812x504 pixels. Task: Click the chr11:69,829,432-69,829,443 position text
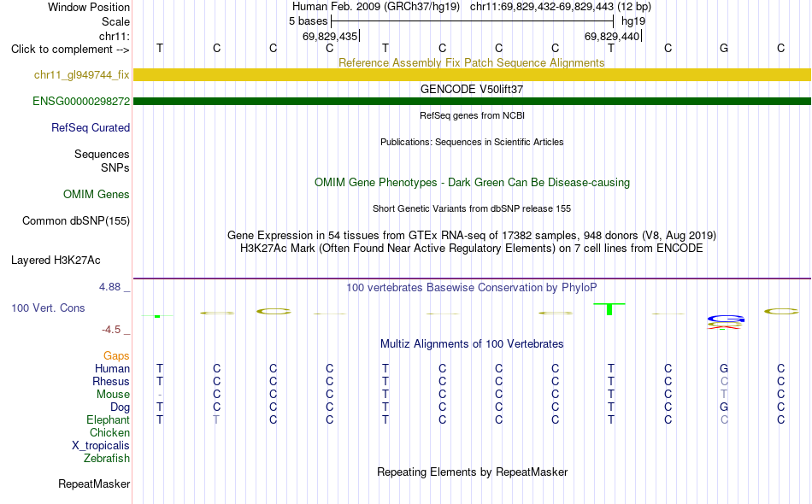[x=542, y=7]
